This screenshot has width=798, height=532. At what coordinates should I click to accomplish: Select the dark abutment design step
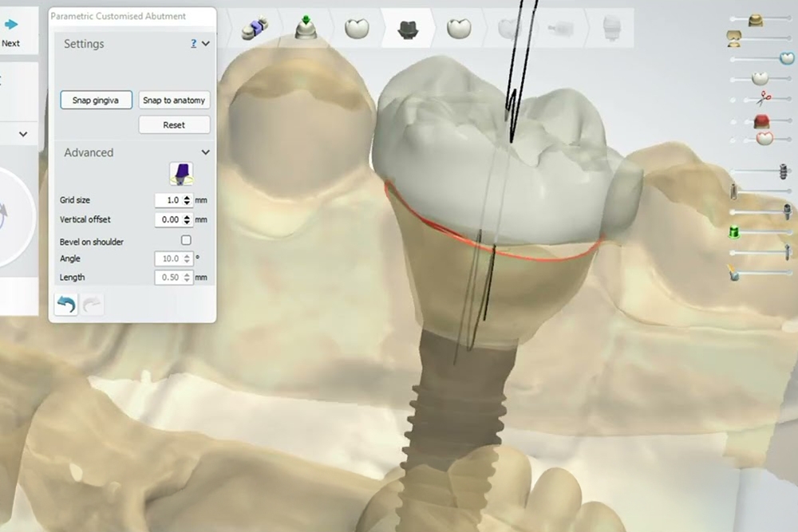tap(408, 30)
